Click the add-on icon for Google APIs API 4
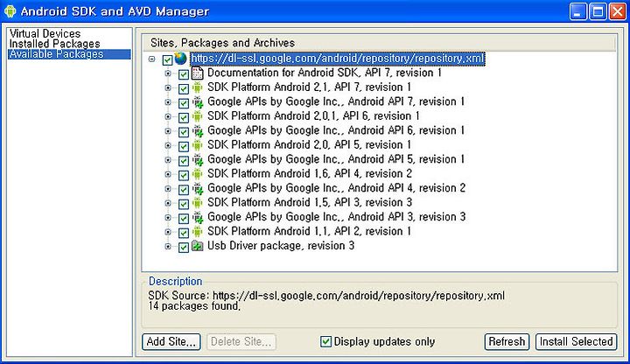 click(x=197, y=188)
